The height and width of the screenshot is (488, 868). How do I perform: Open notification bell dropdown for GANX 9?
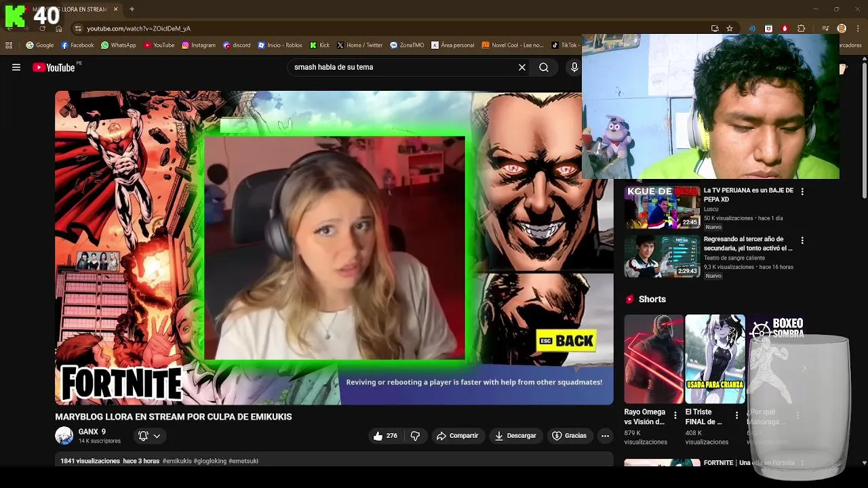tap(149, 436)
